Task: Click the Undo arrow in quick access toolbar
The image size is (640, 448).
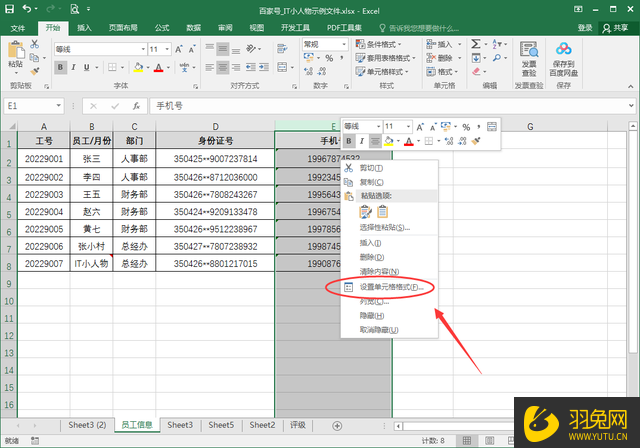Action: coord(27,9)
